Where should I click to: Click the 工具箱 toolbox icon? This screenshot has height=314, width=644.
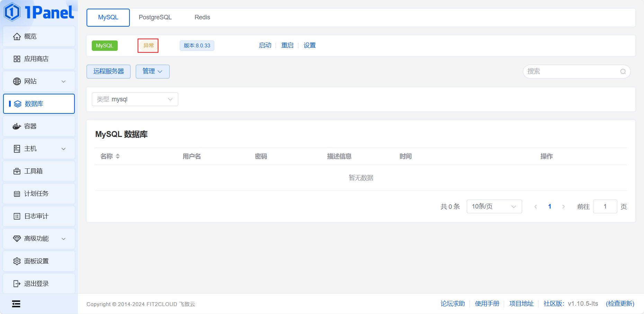(x=17, y=171)
